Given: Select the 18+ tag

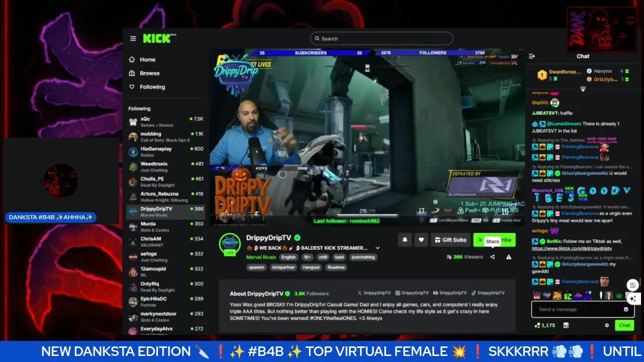Looking at the screenshot, I should point(307,257).
